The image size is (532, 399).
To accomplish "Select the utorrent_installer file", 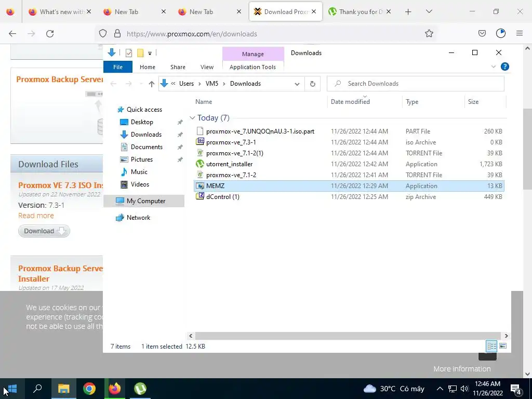I will [349, 164].
